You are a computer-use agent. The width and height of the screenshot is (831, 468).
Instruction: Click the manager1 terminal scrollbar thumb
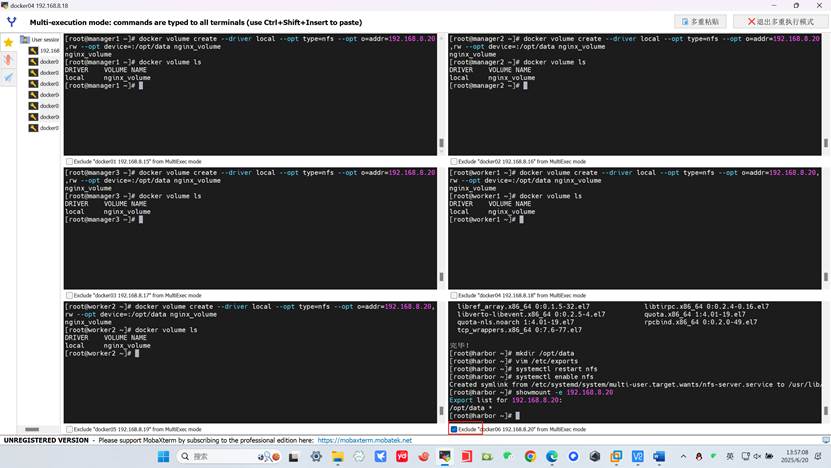[x=441, y=143]
